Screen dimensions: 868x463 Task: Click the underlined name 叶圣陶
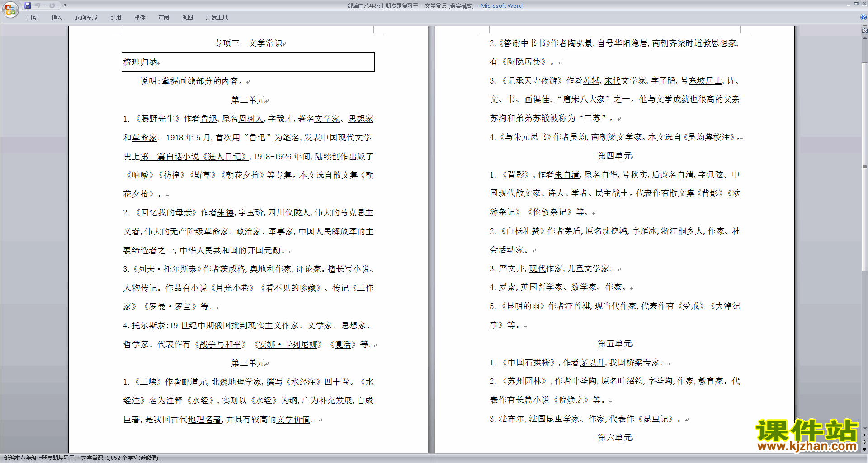(584, 381)
